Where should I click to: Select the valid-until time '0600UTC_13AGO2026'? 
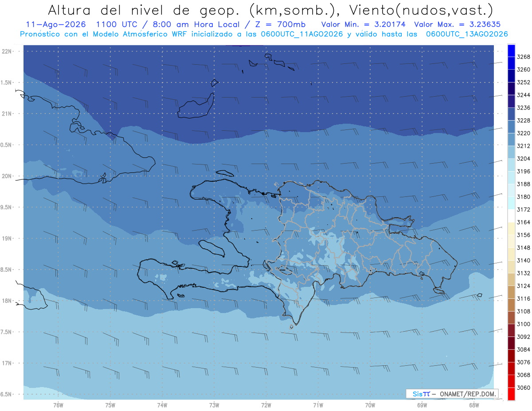coord(467,34)
